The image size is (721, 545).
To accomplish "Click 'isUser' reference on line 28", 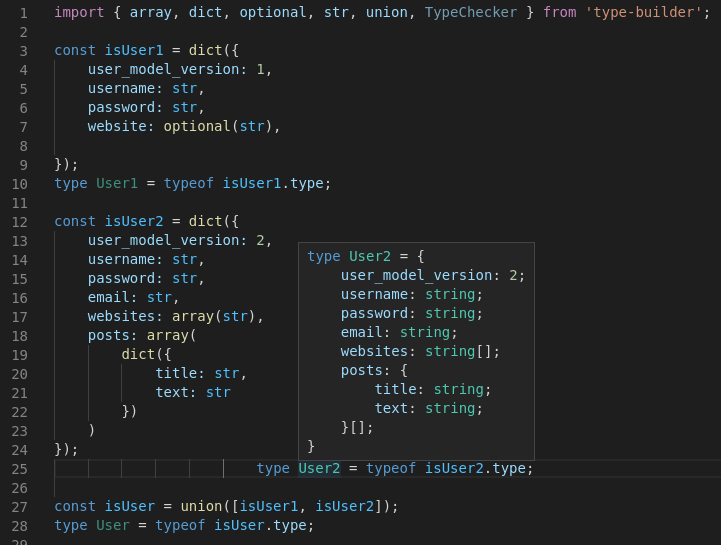I will point(239,526).
